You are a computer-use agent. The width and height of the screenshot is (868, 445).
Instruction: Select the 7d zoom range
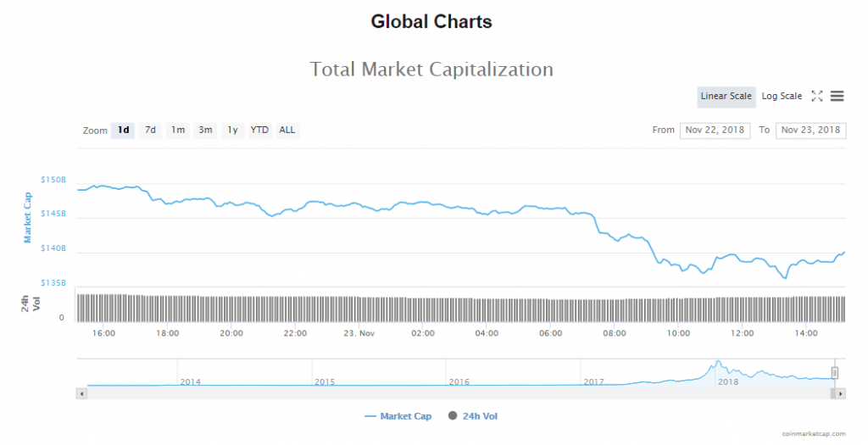pos(150,131)
